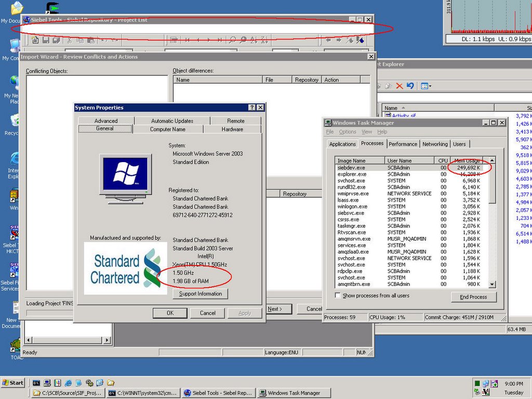532x399 pixels.
Task: Open the File menu in Task Manager
Action: [330, 131]
